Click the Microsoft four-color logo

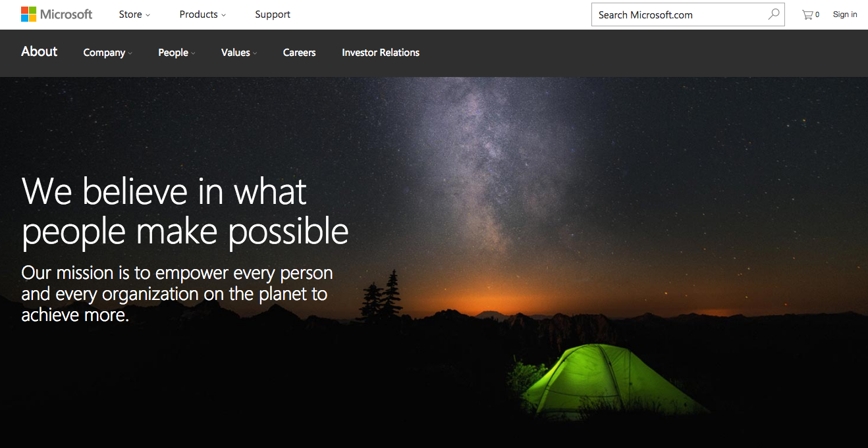click(28, 14)
